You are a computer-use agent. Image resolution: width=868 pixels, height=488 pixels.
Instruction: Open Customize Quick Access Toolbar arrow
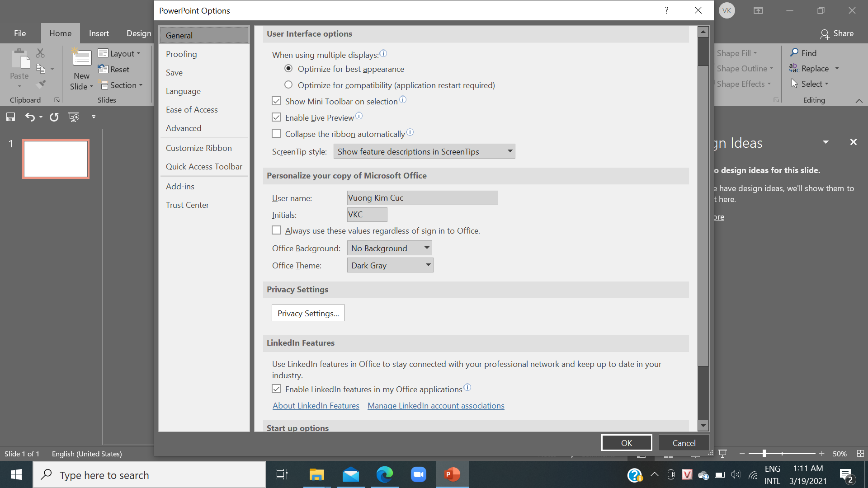pos(94,117)
